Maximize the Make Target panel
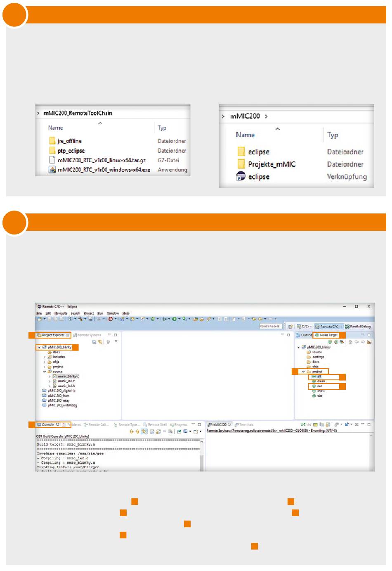Screen dimensions: 392x571 point(369,335)
